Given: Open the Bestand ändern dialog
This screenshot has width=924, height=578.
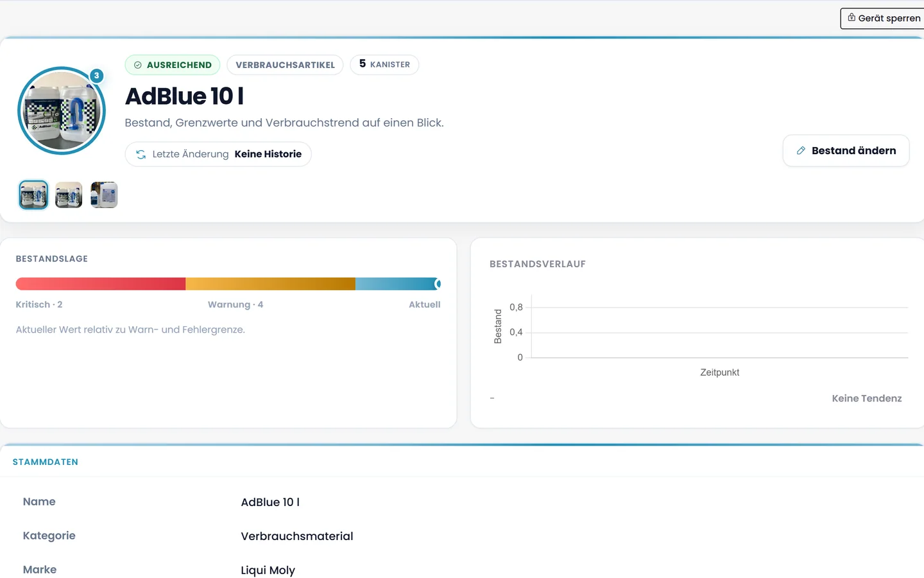Looking at the screenshot, I should (846, 150).
